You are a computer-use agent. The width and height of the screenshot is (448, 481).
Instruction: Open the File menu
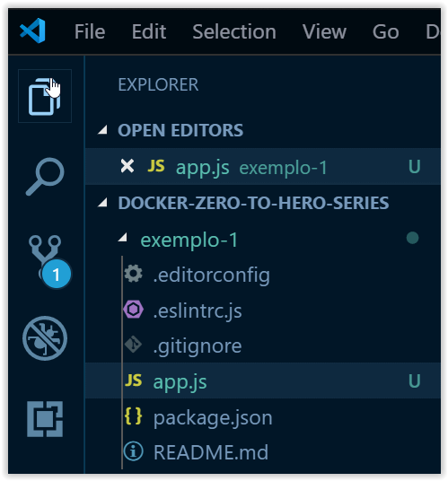tap(90, 31)
